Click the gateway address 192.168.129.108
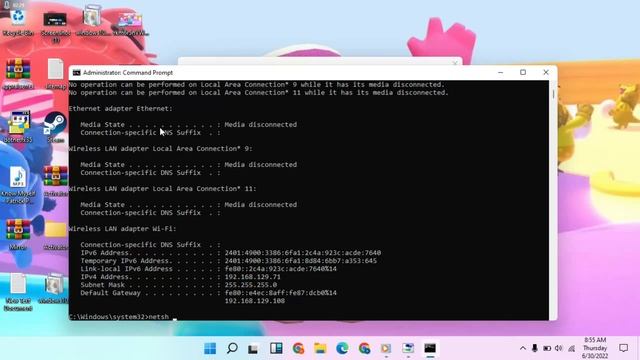The image size is (640, 360). tap(255, 301)
